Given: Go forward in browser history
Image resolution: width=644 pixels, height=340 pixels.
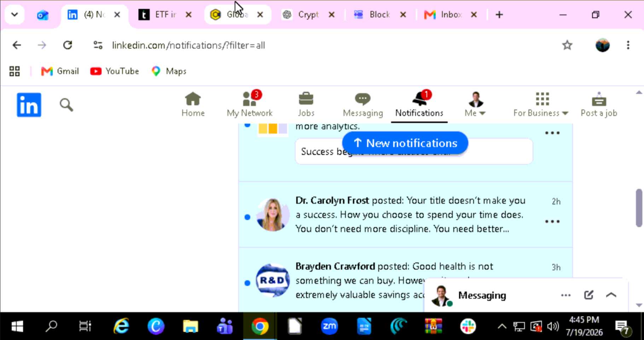Looking at the screenshot, I should tap(42, 45).
